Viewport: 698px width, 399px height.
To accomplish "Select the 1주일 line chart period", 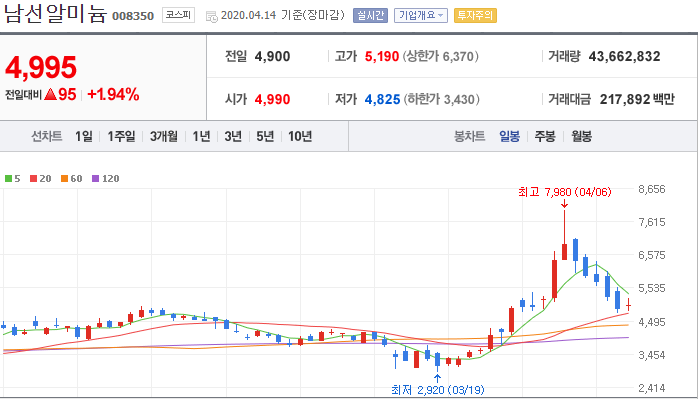I will tap(121, 136).
